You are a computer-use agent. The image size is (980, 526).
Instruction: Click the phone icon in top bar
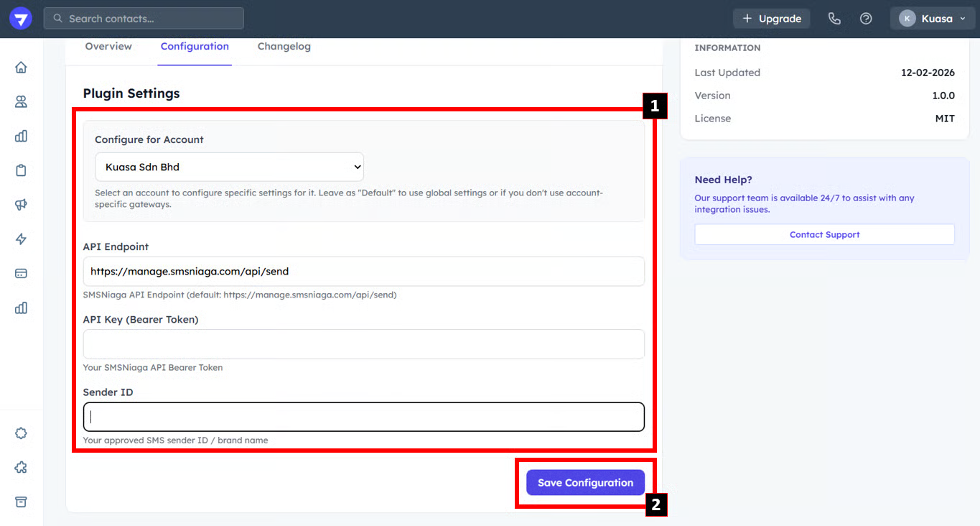coord(834,19)
